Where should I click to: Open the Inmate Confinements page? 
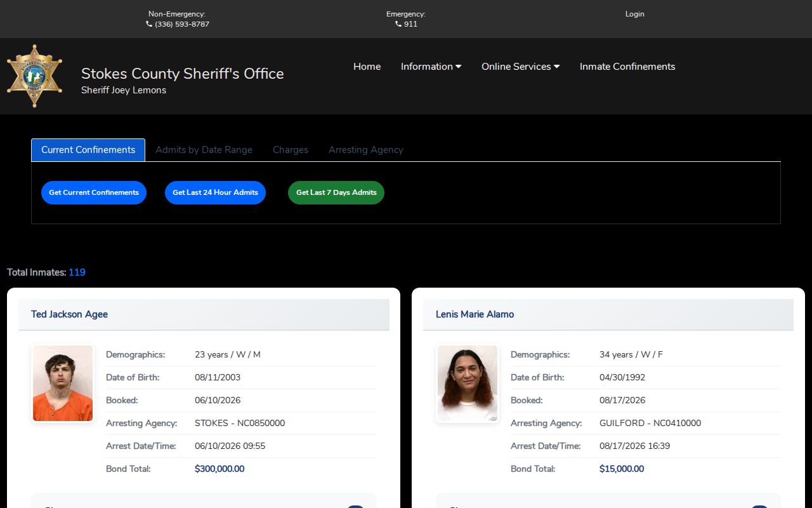627,67
